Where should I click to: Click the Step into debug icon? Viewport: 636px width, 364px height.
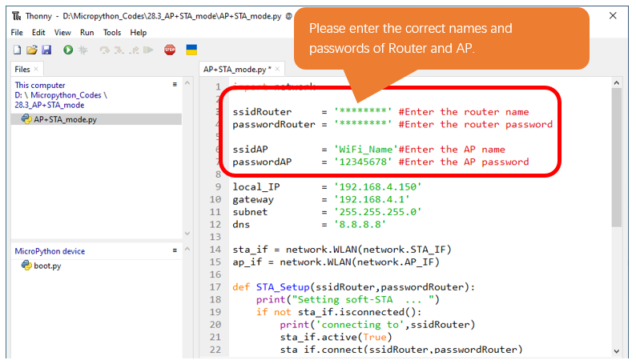119,50
